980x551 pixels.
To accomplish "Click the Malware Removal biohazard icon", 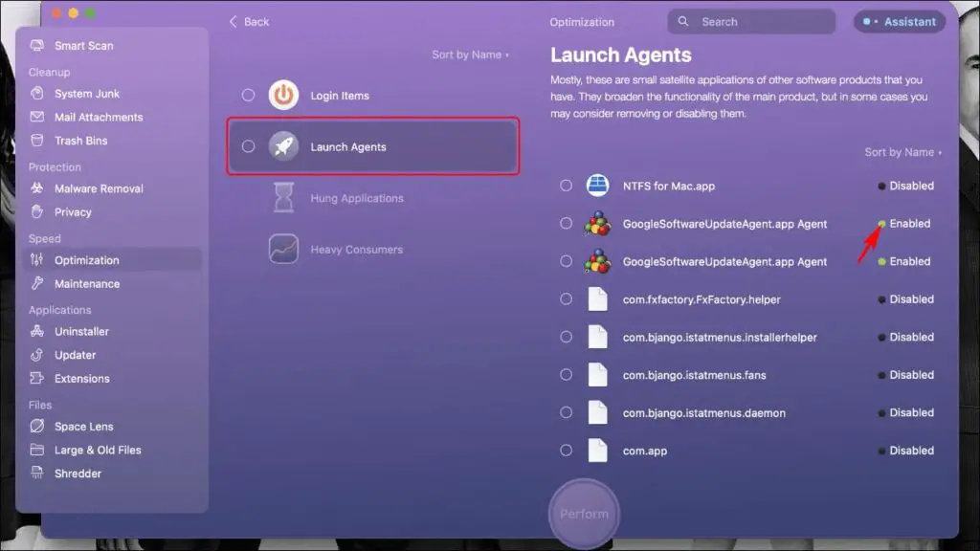I will click(x=37, y=188).
